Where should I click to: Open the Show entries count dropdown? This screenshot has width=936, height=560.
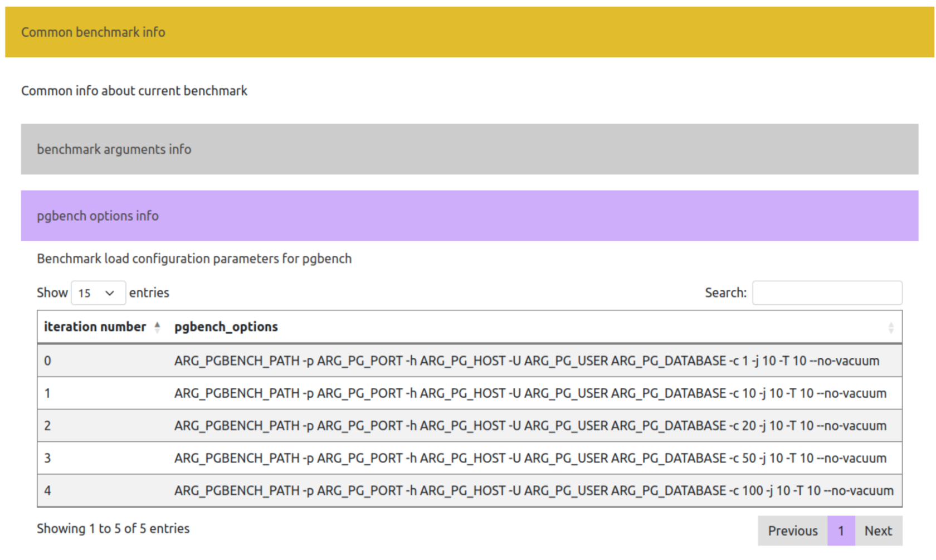point(98,293)
